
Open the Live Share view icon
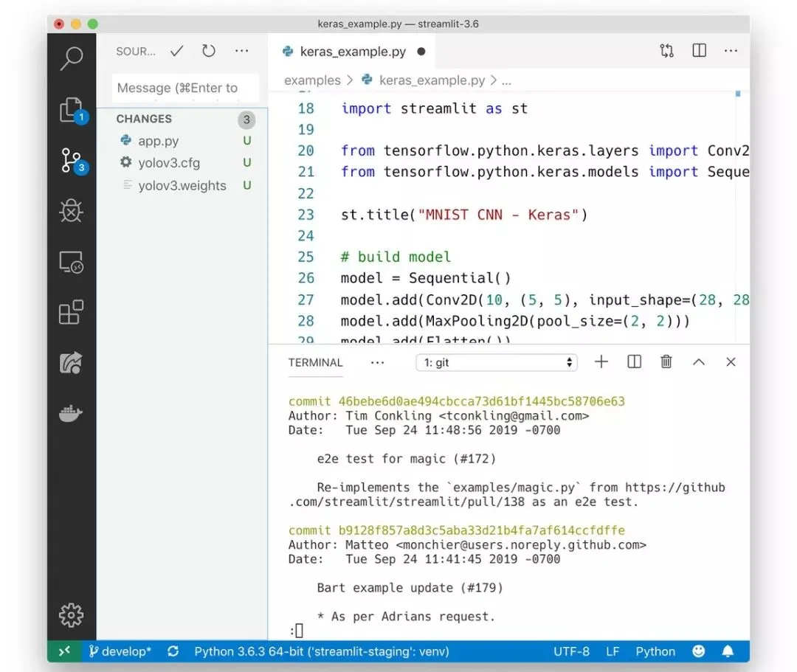coord(71,363)
